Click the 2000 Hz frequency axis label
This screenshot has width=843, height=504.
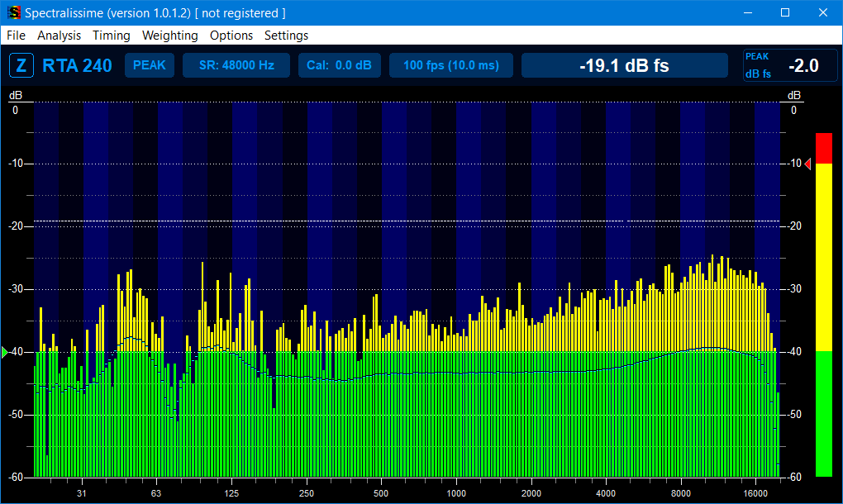[531, 493]
